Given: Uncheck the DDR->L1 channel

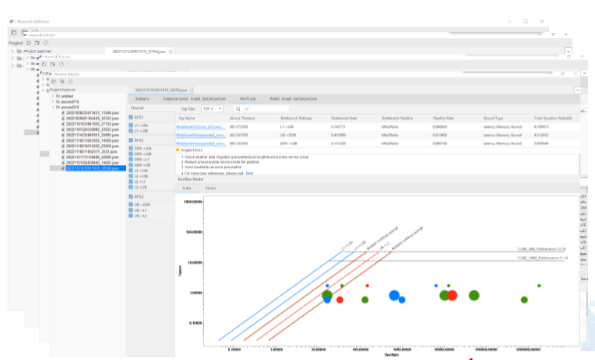Looking at the screenshot, I should click(x=131, y=159).
